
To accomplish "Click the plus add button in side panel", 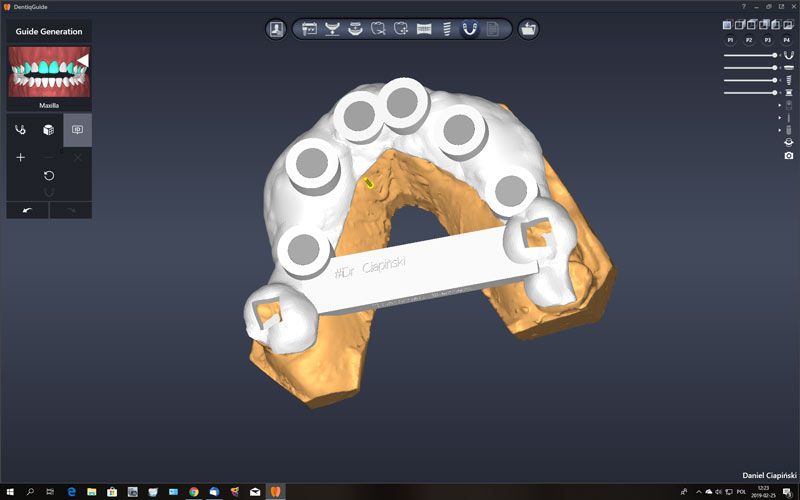I will pyautogui.click(x=20, y=158).
